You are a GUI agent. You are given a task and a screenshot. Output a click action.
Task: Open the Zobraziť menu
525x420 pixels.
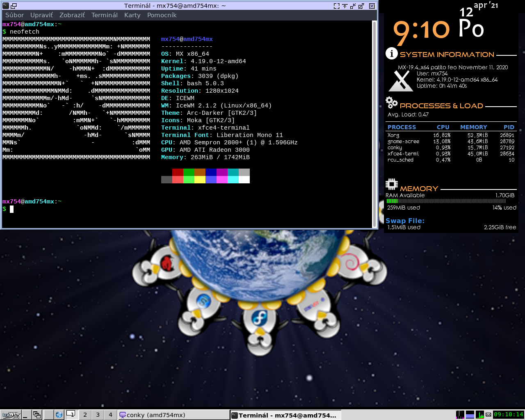(72, 15)
